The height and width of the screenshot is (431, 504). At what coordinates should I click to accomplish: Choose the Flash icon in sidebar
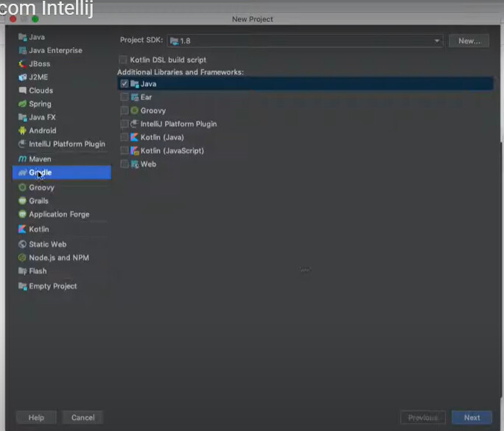pyautogui.click(x=23, y=271)
